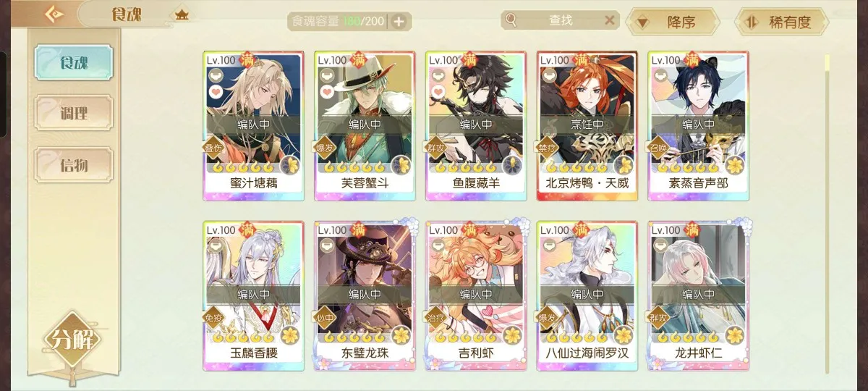Viewport: 868px width, 391px height.
Task: Tap the back arrow icon
Action: point(54,14)
